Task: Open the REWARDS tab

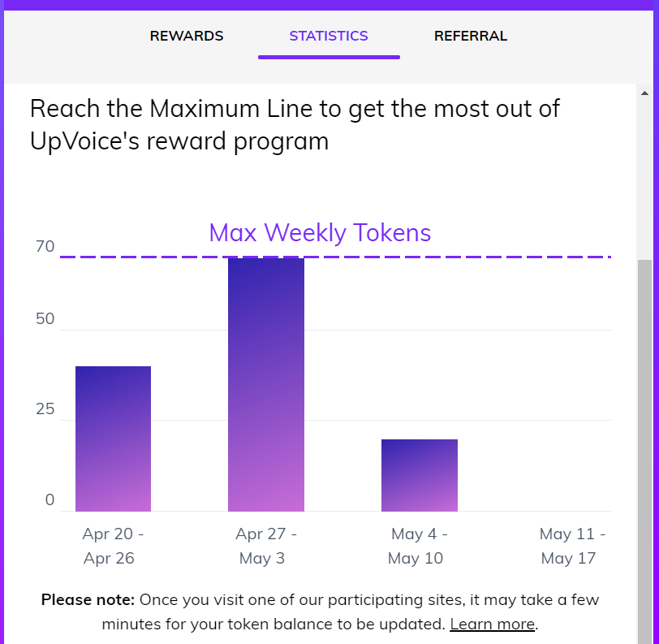Action: pos(187,36)
